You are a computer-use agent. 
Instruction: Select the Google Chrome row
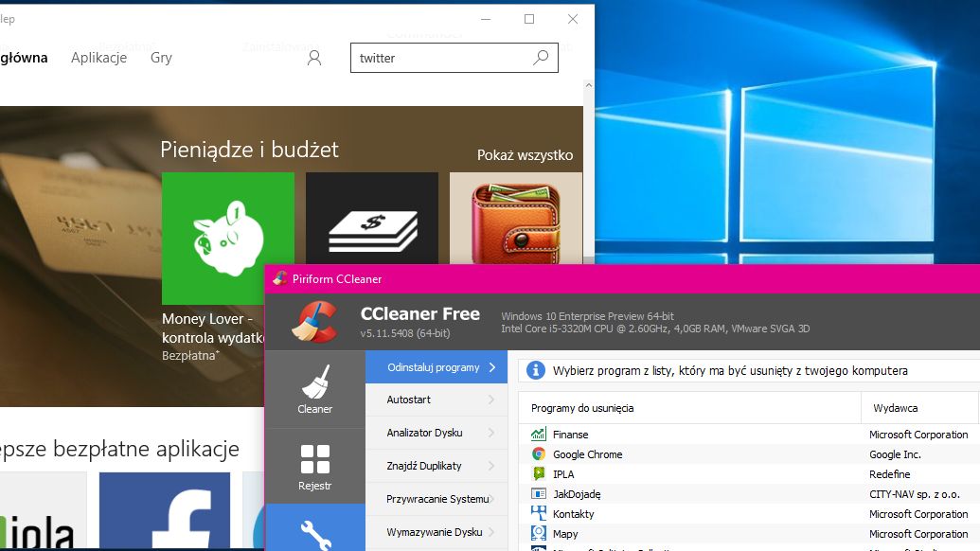[x=749, y=454]
